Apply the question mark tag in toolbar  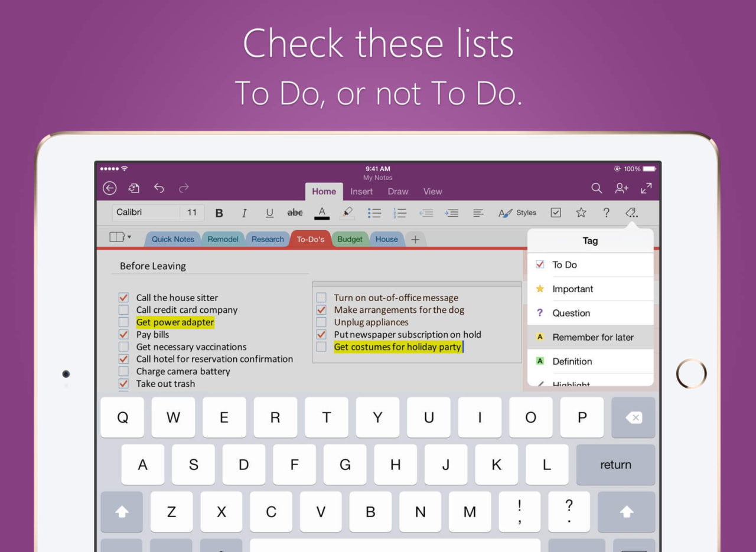tap(606, 213)
